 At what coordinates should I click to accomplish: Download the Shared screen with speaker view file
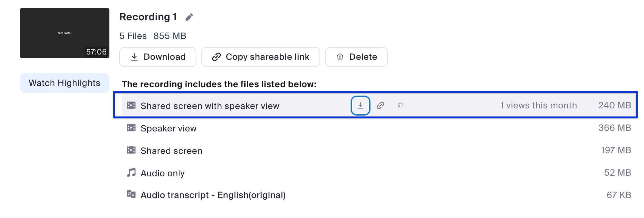[360, 106]
